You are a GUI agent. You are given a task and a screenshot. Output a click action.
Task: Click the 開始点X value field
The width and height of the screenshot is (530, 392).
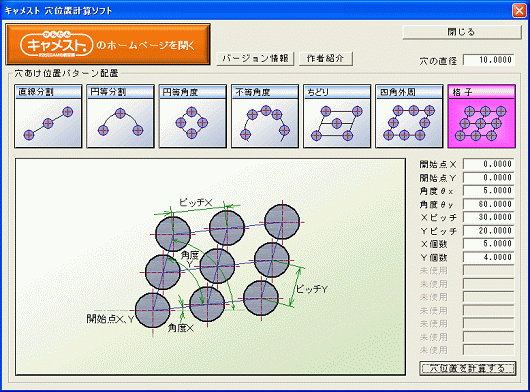(489, 164)
